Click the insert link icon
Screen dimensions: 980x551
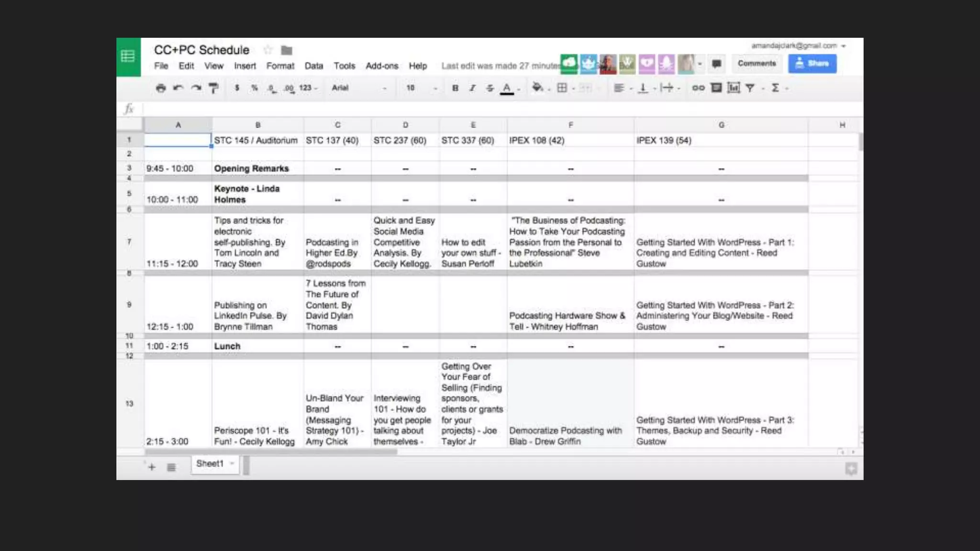tap(698, 88)
